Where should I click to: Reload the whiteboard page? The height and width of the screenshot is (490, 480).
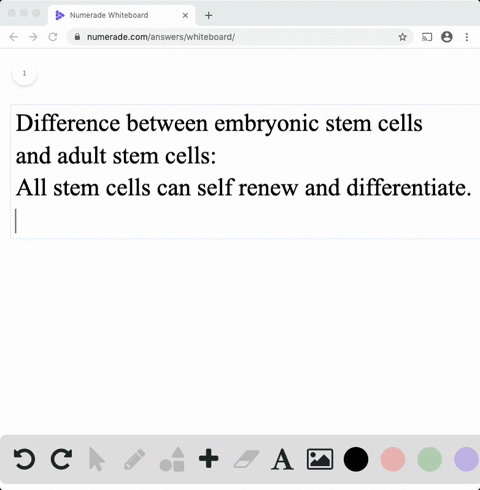point(53,37)
